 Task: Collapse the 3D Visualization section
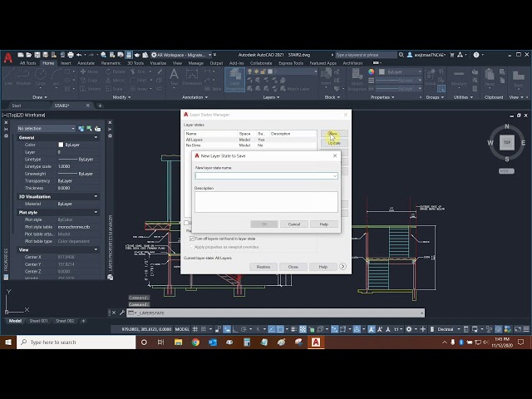tap(96, 196)
